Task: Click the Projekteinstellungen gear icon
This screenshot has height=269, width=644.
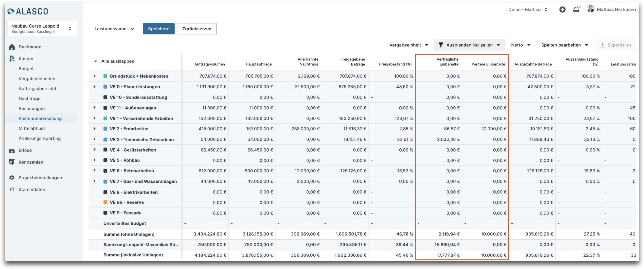Action: coord(12,177)
